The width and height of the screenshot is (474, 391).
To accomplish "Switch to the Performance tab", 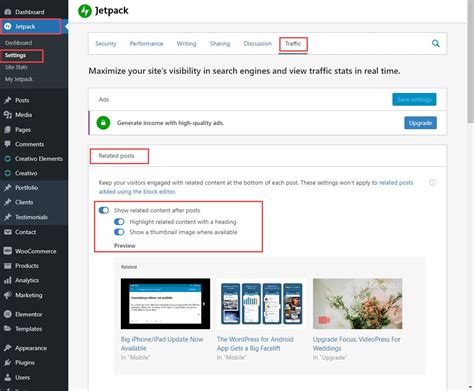I will coord(146,44).
